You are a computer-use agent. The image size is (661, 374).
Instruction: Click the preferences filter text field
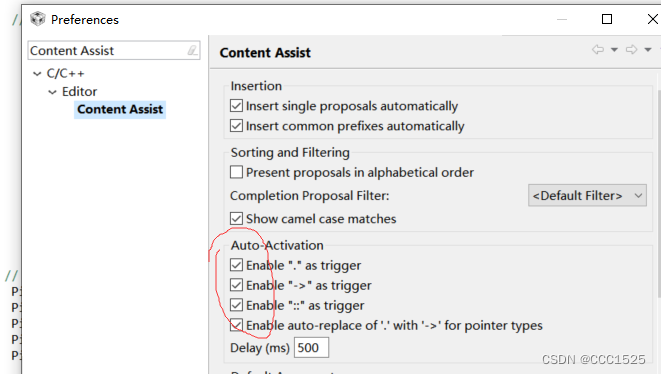click(x=114, y=51)
